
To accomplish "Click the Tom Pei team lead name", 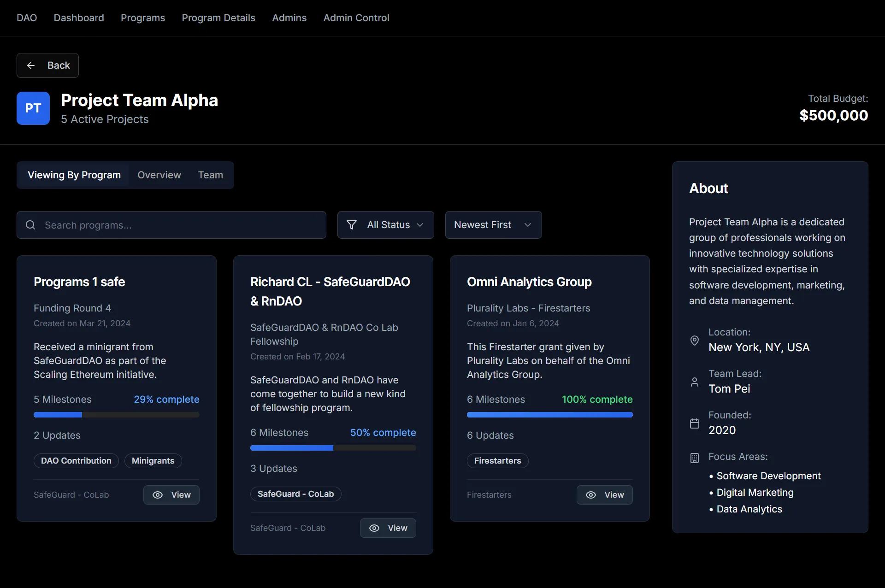I will coord(729,389).
